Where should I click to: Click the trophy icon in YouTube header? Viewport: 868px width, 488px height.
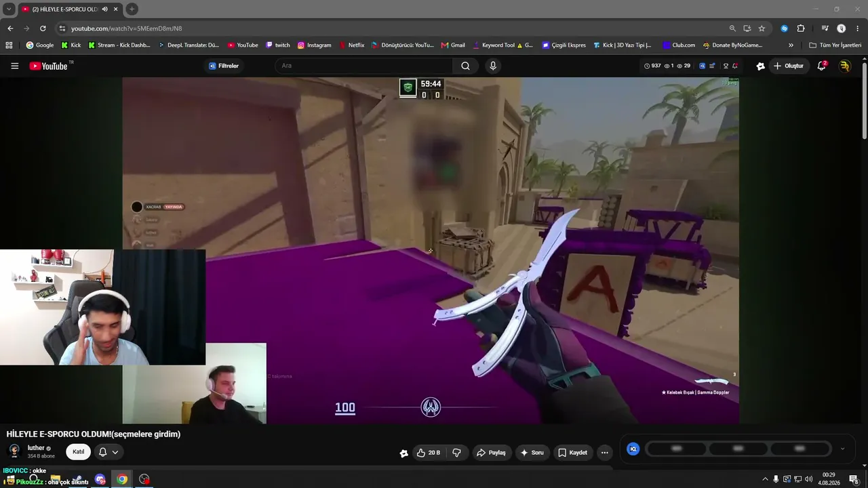(x=726, y=66)
